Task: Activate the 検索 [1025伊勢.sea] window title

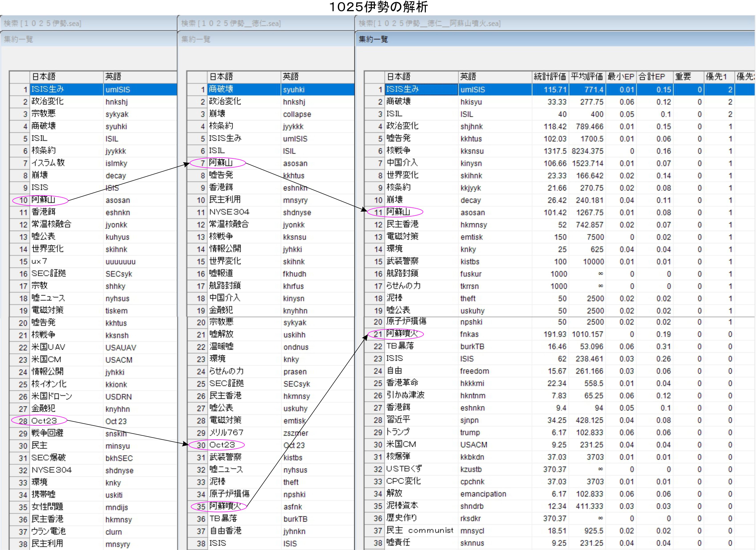Action: 42,23
